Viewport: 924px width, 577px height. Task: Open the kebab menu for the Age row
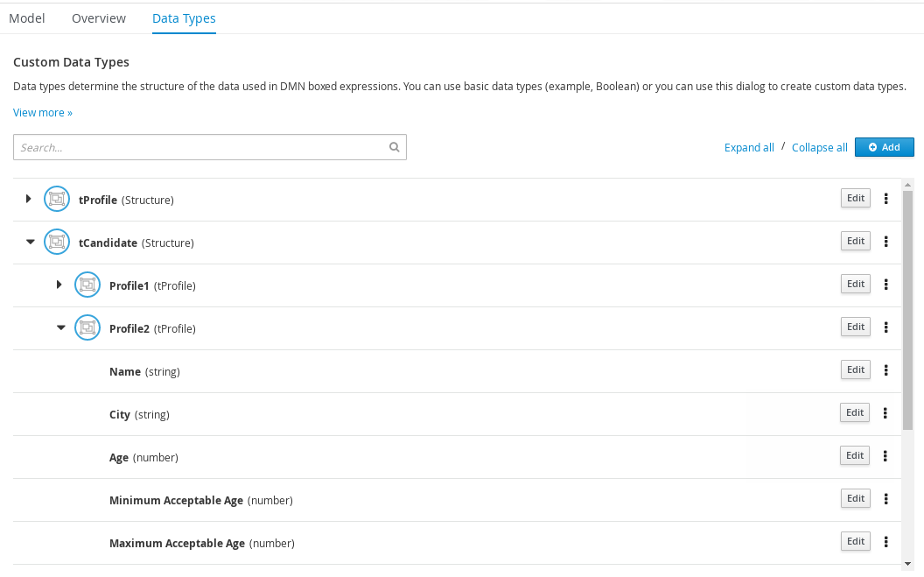(x=885, y=456)
